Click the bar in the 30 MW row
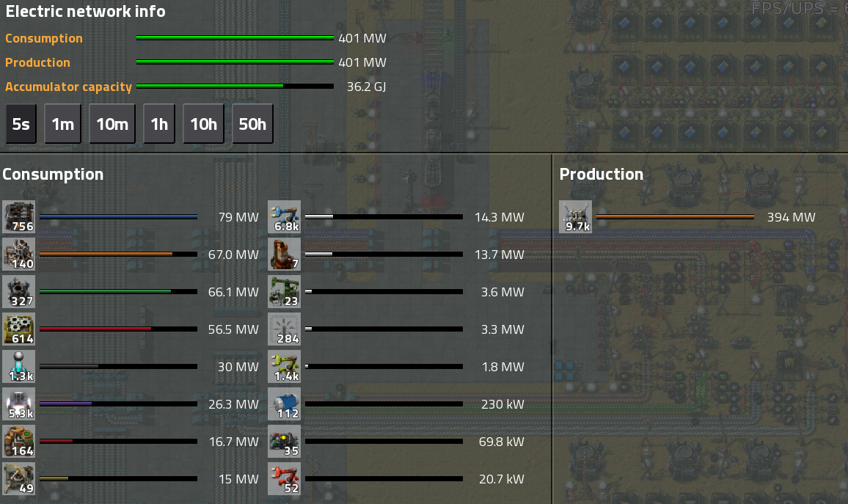Viewport: 848px width, 504px height. [118, 366]
